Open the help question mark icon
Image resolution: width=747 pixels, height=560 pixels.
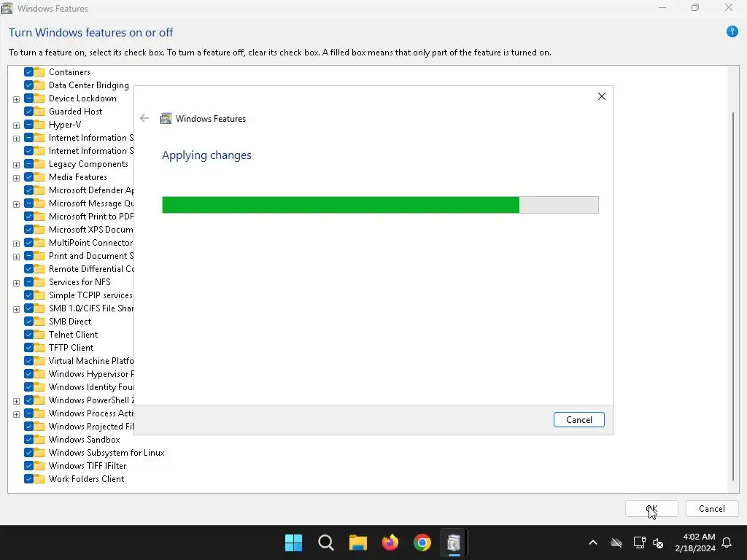(x=732, y=32)
